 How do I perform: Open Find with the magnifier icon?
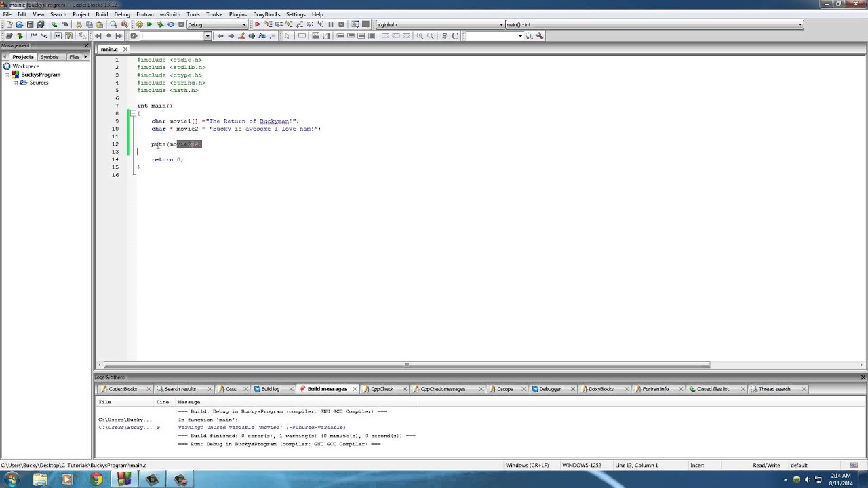113,25
